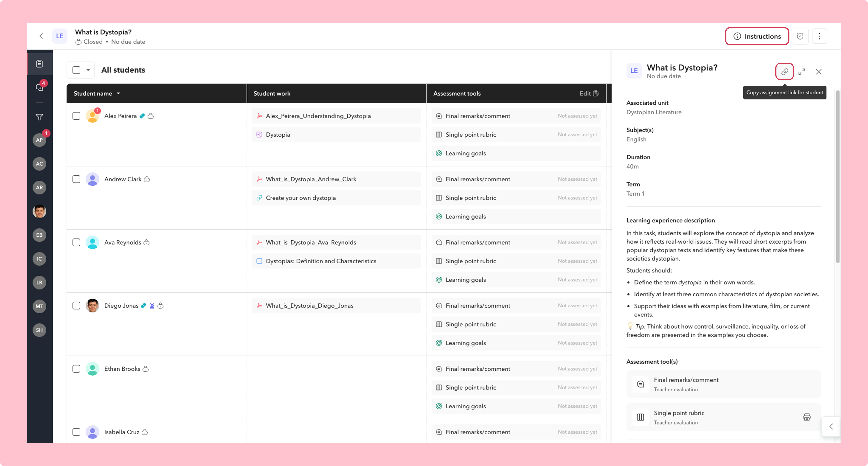The height and width of the screenshot is (466, 868).
Task: Print the Single point rubric
Action: click(x=807, y=417)
